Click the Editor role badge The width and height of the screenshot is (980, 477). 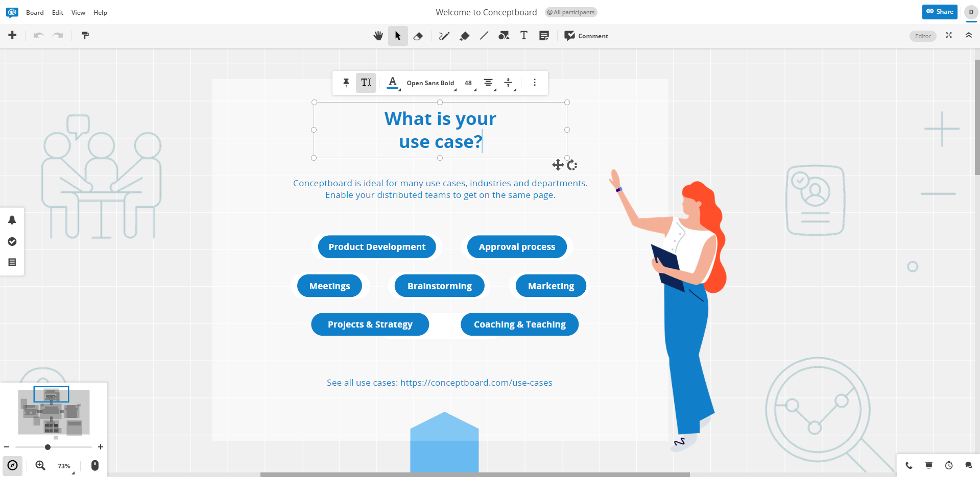(x=923, y=36)
